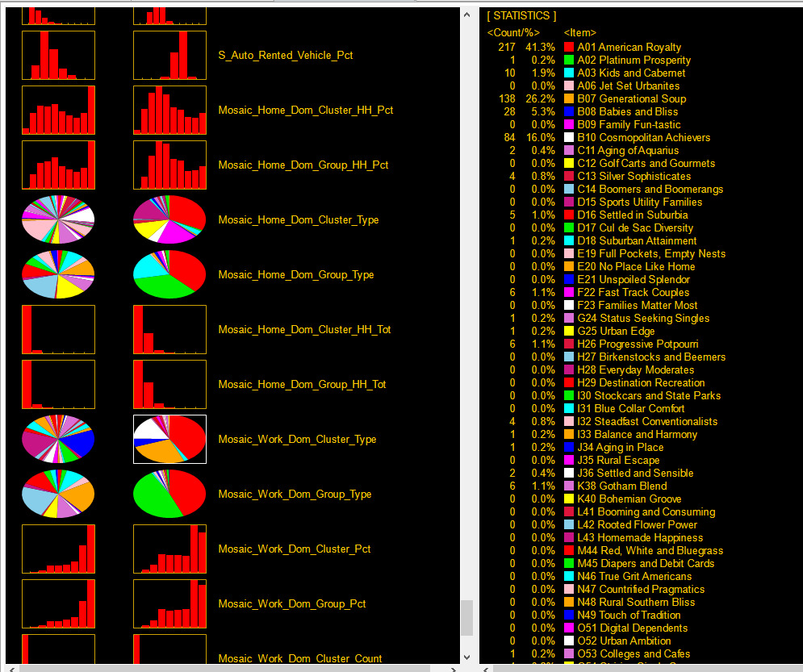Screen dimensions: 803x672
Task: Select the left Mosaic_Work_Dom_Cluster_Pct histogram
Action: 58,549
